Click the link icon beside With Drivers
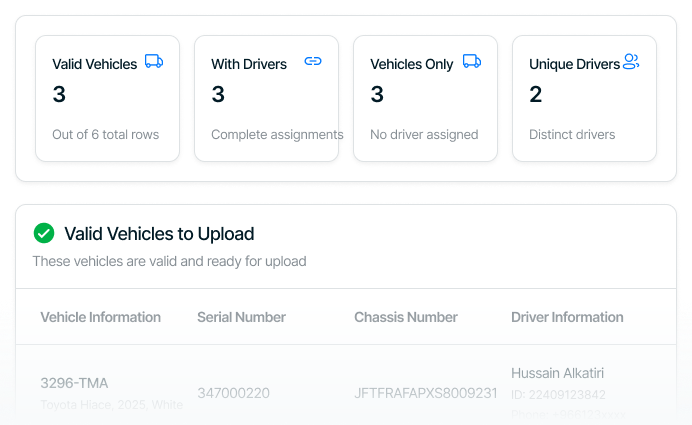The width and height of the screenshot is (692, 425). pos(313,61)
